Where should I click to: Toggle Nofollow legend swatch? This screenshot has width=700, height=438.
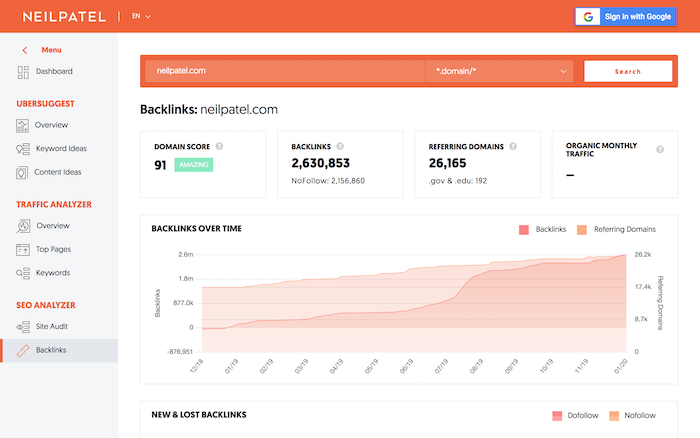pos(614,416)
